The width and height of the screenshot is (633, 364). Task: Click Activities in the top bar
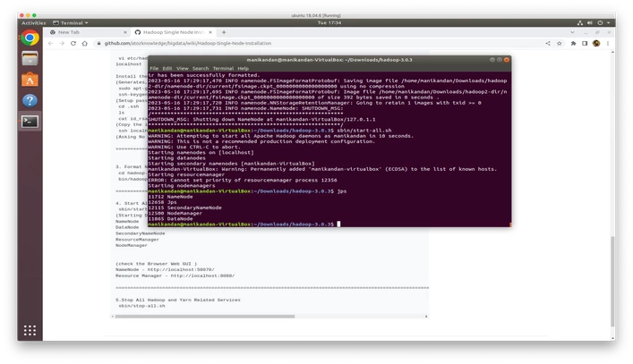(34, 23)
